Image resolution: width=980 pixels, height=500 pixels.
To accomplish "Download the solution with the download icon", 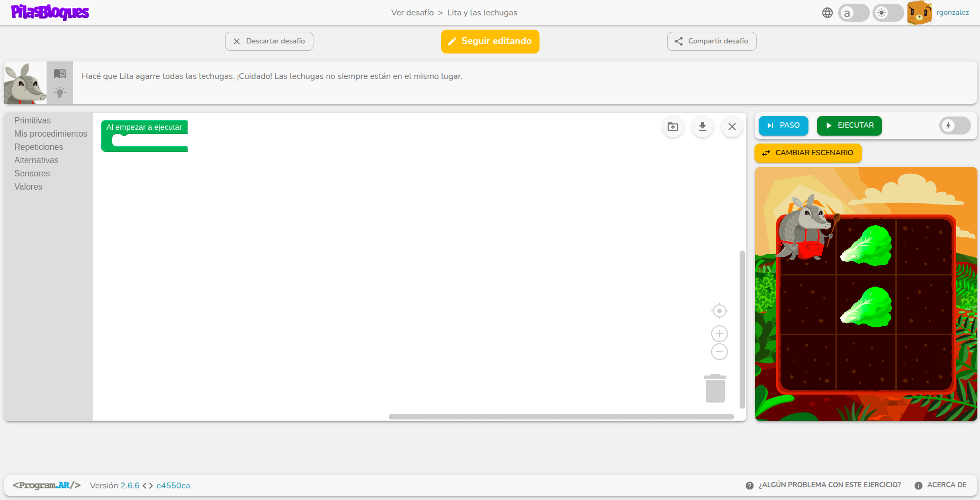I will [x=702, y=127].
